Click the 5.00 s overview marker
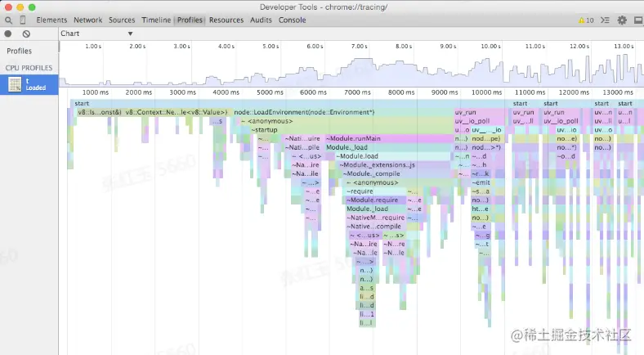This screenshot has height=355, width=644. pos(271,47)
